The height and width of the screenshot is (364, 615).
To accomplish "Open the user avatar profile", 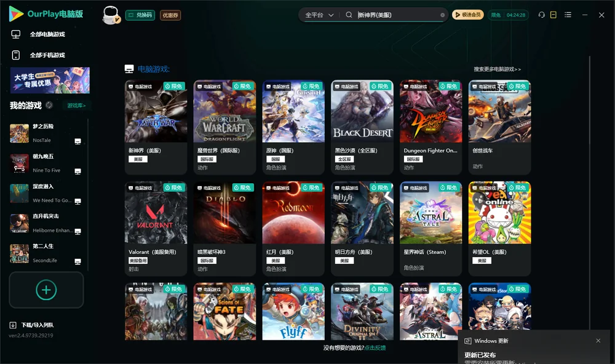I will [111, 15].
